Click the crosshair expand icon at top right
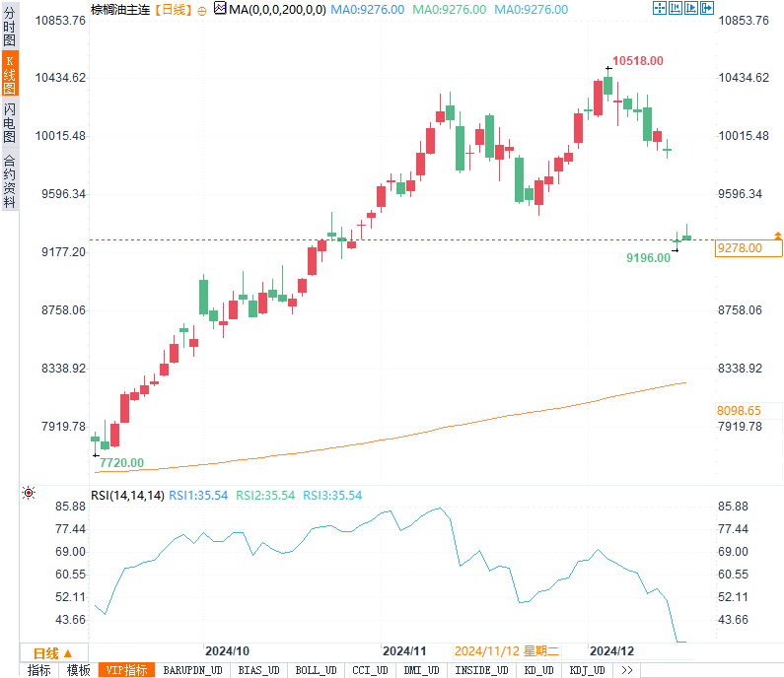This screenshot has height=678, width=784. coord(660,9)
